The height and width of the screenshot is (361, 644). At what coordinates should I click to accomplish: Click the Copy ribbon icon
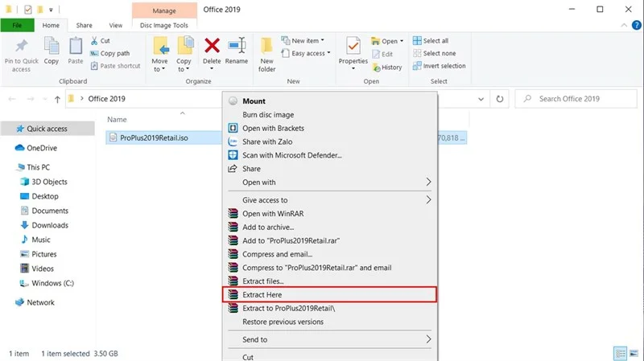[x=52, y=46]
